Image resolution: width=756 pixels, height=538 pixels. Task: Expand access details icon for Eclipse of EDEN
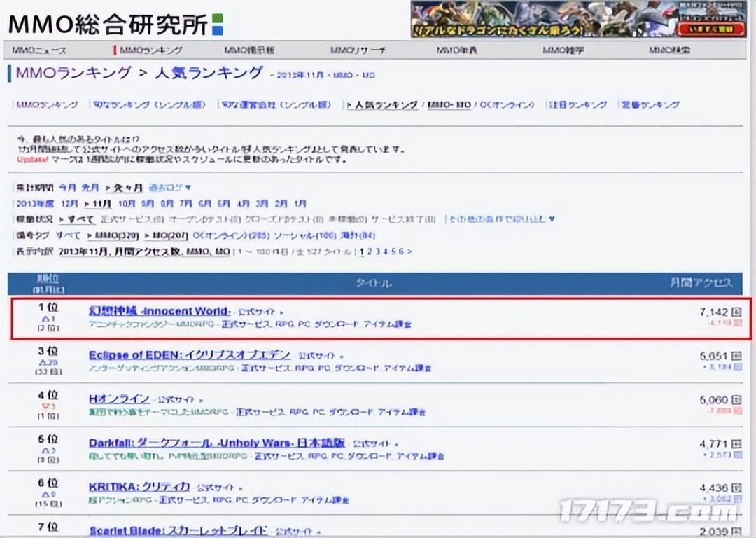tap(736, 356)
